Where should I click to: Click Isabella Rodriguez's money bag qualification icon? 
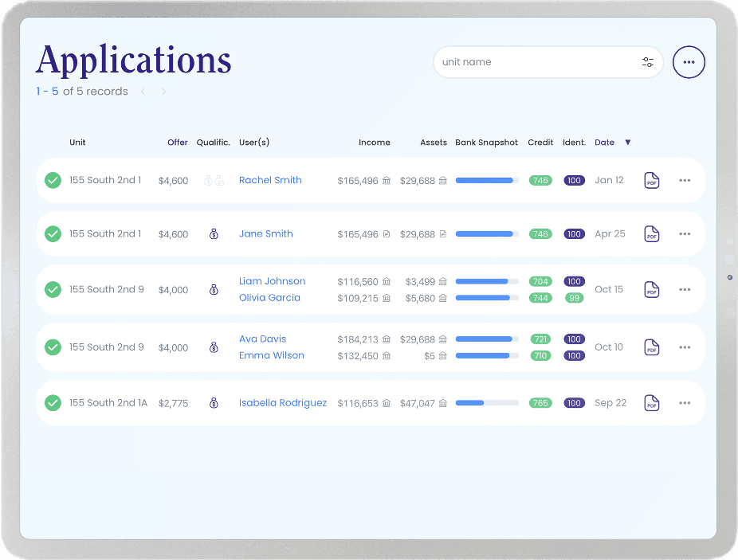point(214,403)
